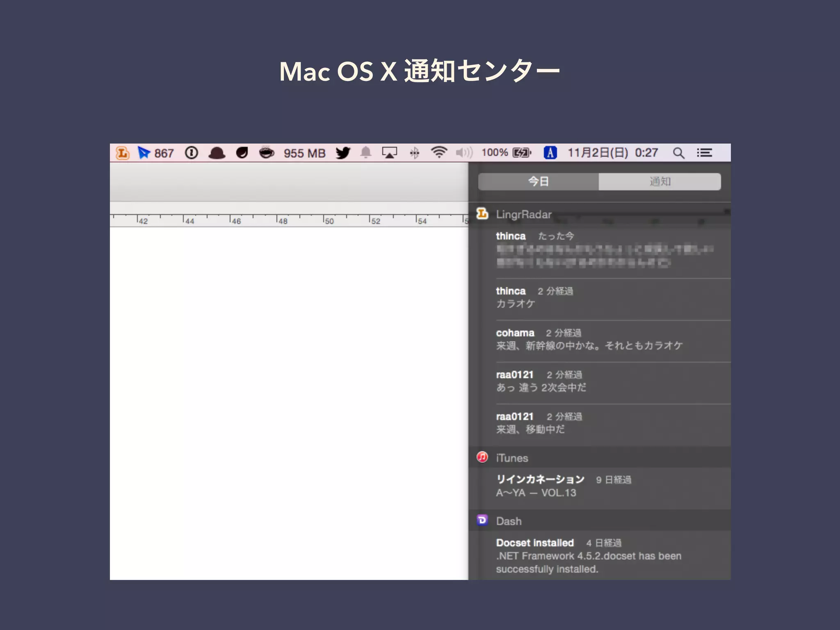Open the black leaf-circle menu bar icon
840x630 pixels.
click(x=242, y=153)
